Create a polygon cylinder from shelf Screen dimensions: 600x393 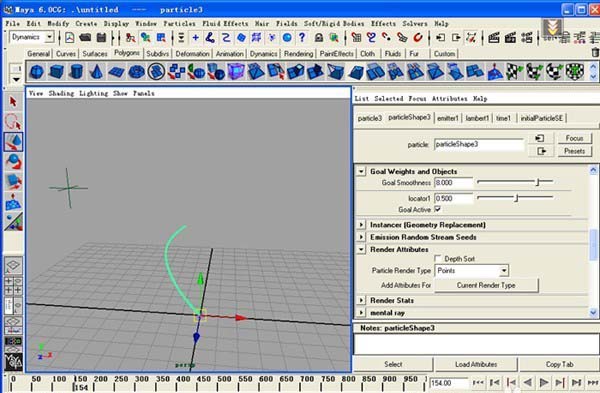pos(76,72)
